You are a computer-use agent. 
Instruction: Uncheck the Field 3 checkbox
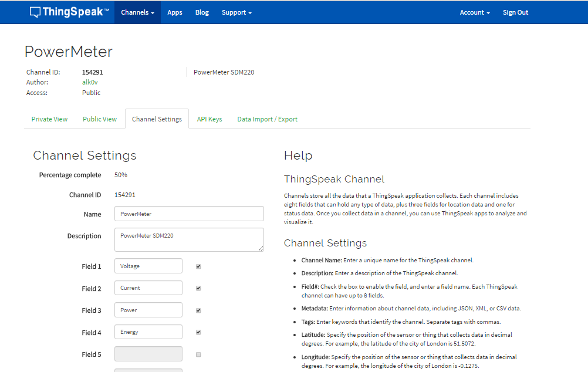click(x=198, y=310)
